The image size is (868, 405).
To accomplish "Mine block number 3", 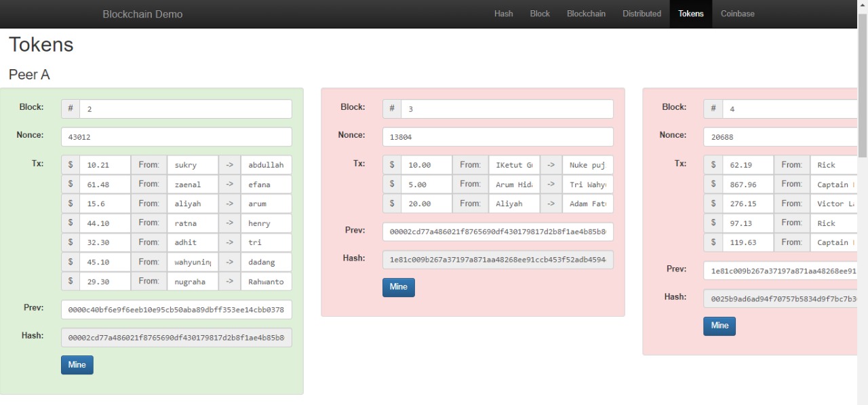I will tap(399, 288).
